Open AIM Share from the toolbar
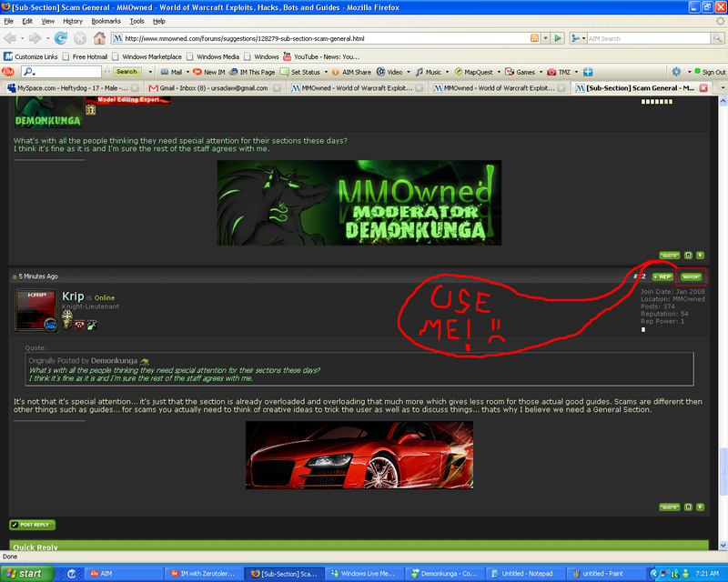 351,72
